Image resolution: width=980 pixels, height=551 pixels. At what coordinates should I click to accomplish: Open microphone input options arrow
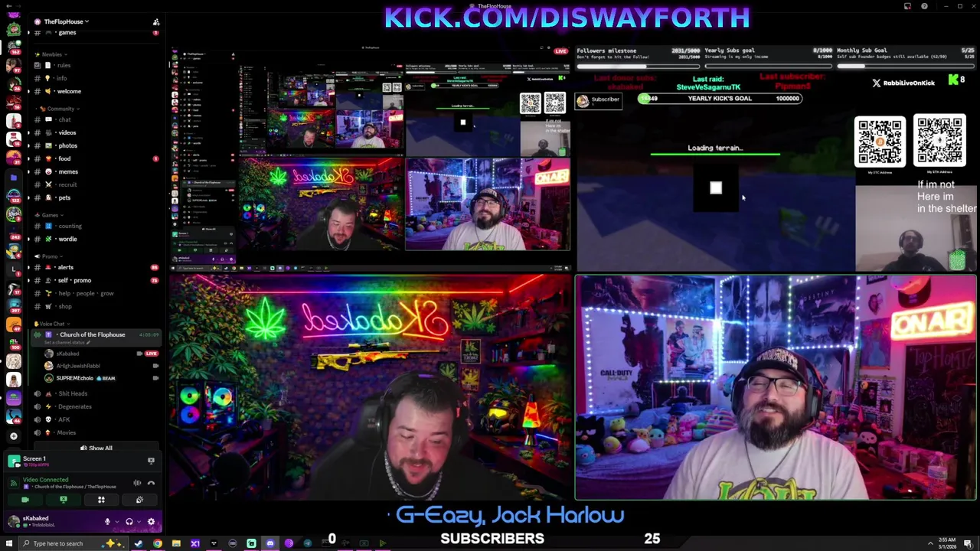click(x=116, y=522)
